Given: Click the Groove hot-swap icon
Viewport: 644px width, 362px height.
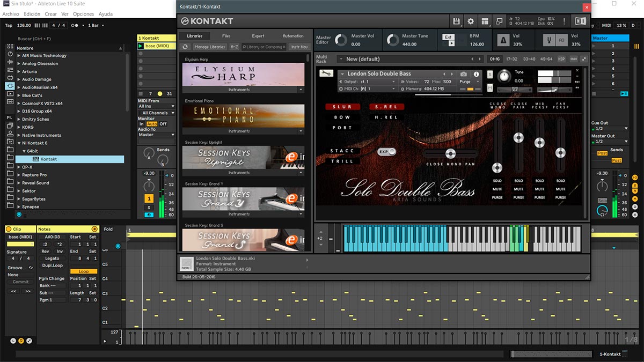Looking at the screenshot, I should pos(31,268).
